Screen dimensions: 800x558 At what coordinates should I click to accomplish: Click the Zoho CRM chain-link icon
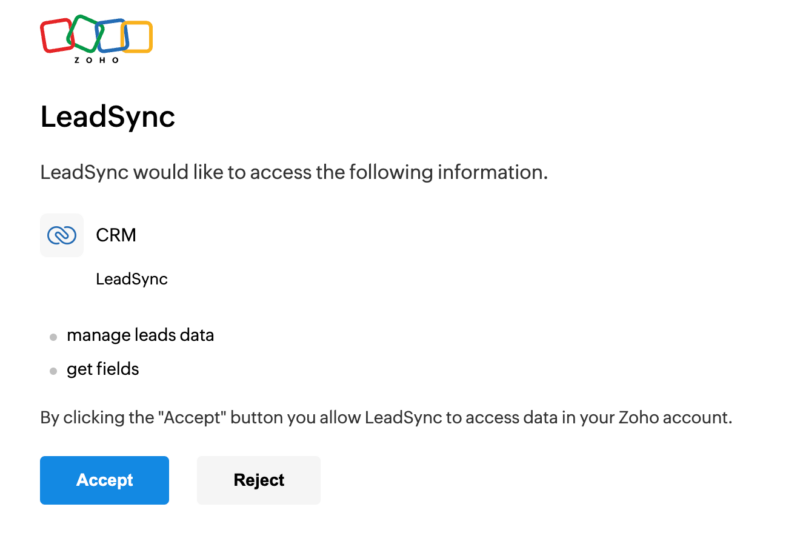62,235
